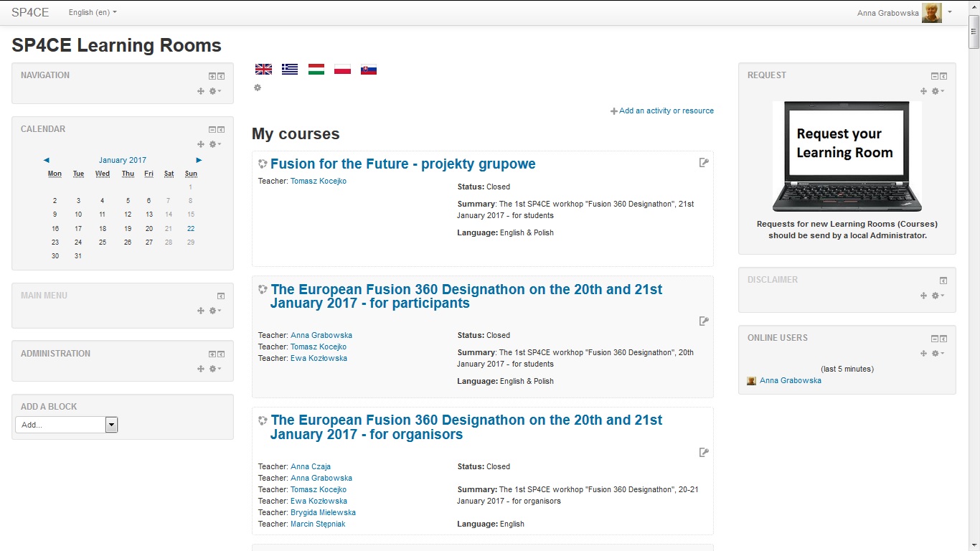The width and height of the screenshot is (980, 551).
Task: Open Disclaimer block gear actions menu
Action: [937, 296]
